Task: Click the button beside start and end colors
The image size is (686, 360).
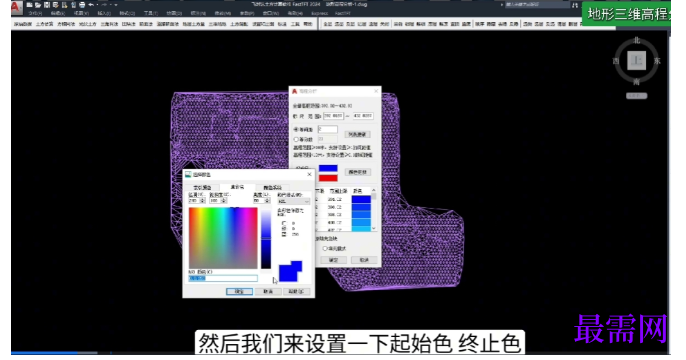Action: coord(357,172)
